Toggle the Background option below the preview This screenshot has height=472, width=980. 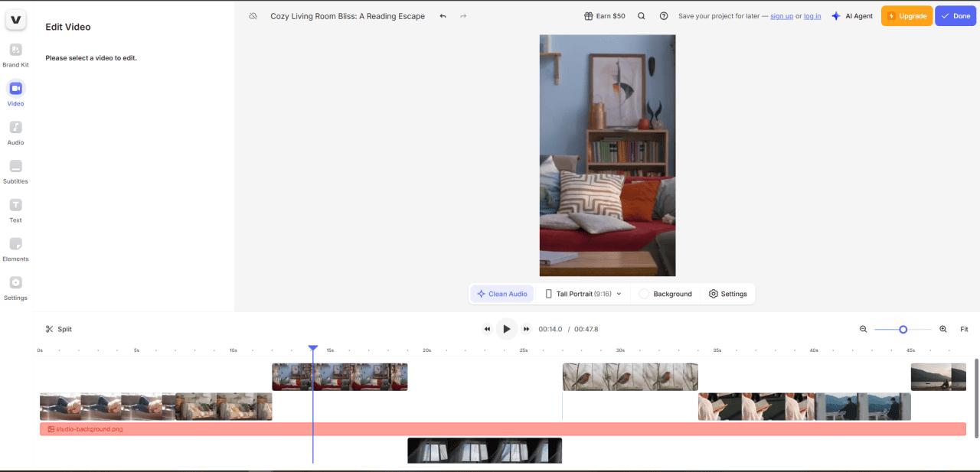coord(666,293)
